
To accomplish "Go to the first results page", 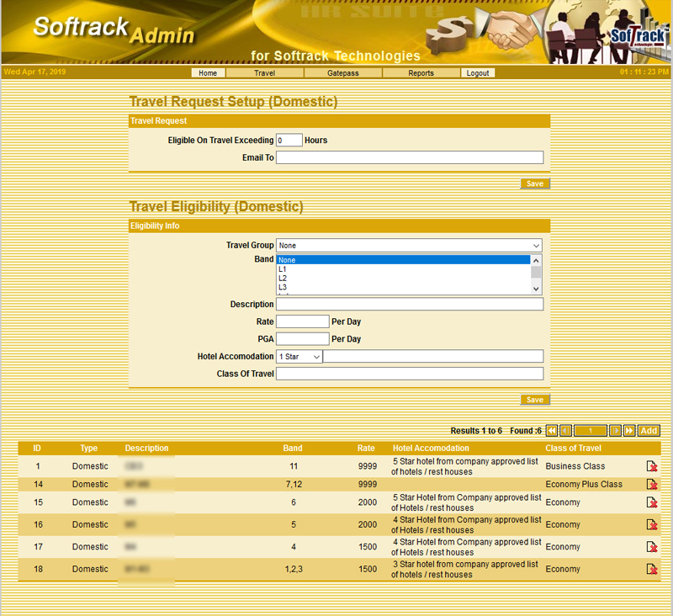I will (x=552, y=431).
